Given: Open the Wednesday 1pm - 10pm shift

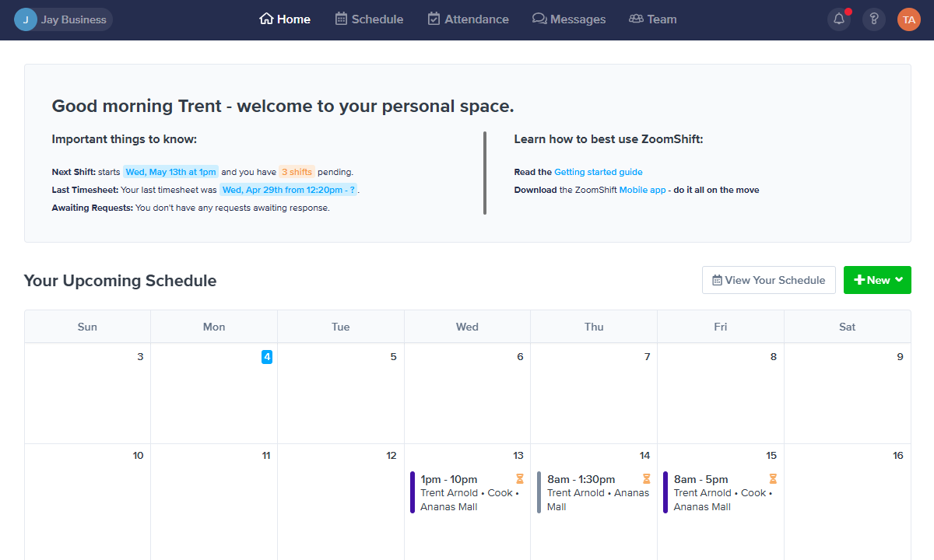Looking at the screenshot, I should 468,492.
